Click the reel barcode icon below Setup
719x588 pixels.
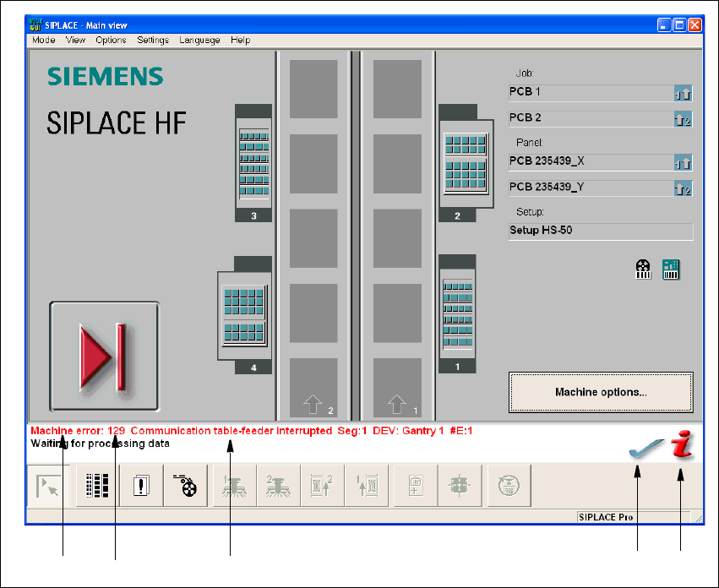pyautogui.click(x=644, y=269)
